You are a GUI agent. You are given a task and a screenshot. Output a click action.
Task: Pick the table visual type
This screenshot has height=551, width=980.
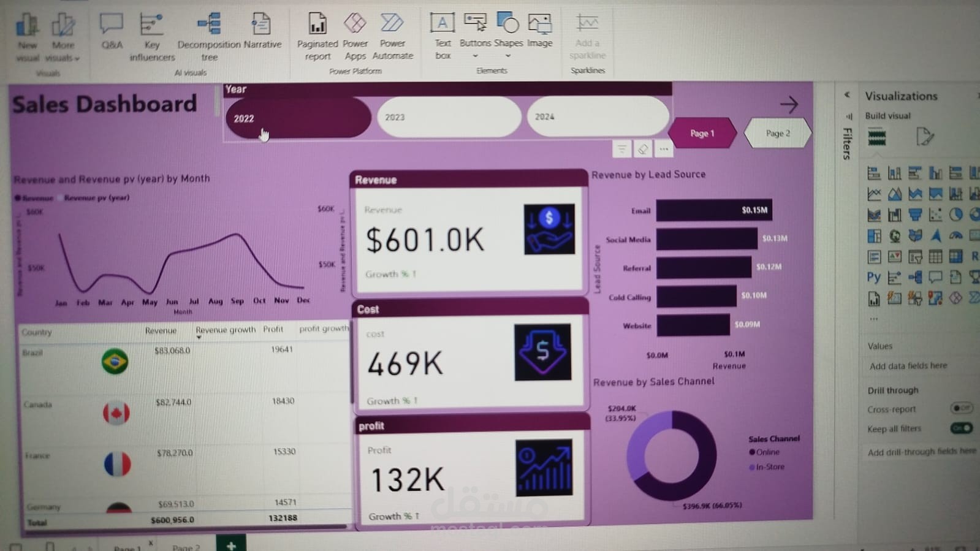tap(935, 257)
